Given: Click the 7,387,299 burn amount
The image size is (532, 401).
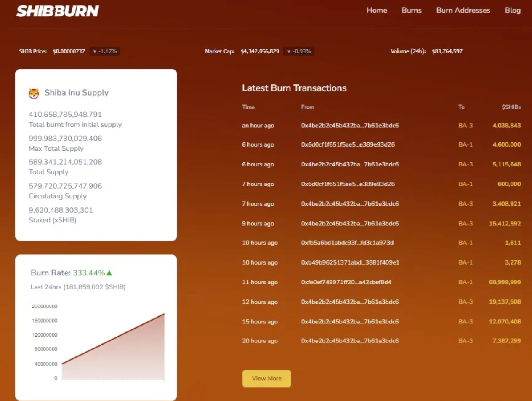Looking at the screenshot, I should [x=507, y=341].
